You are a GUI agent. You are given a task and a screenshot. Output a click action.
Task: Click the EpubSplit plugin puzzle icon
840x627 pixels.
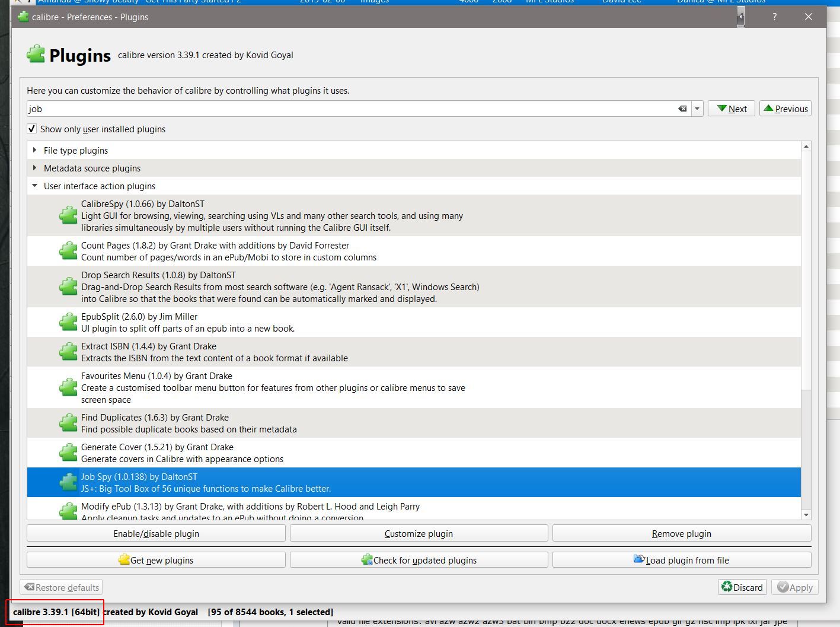pyautogui.click(x=68, y=322)
